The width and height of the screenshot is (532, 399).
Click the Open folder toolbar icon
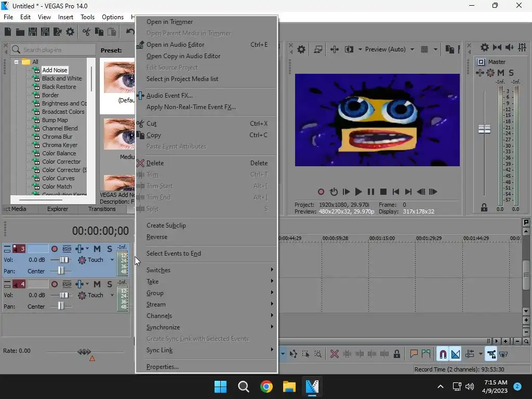click(x=20, y=32)
